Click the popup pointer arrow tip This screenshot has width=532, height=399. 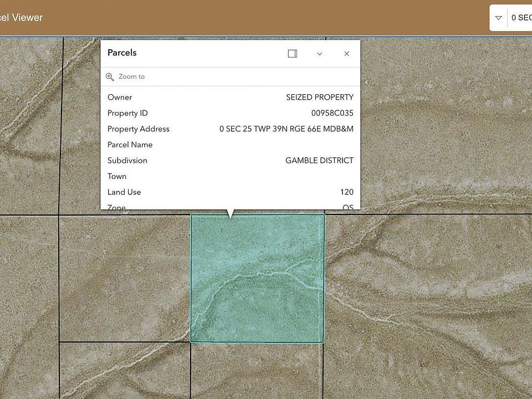pos(231,217)
